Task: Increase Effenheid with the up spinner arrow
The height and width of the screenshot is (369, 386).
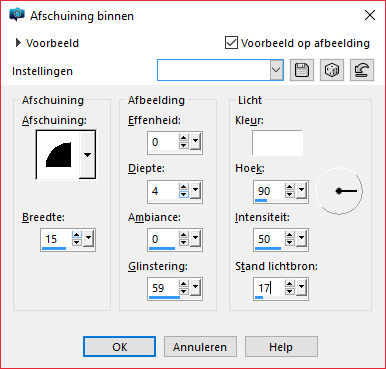Action: [184, 138]
